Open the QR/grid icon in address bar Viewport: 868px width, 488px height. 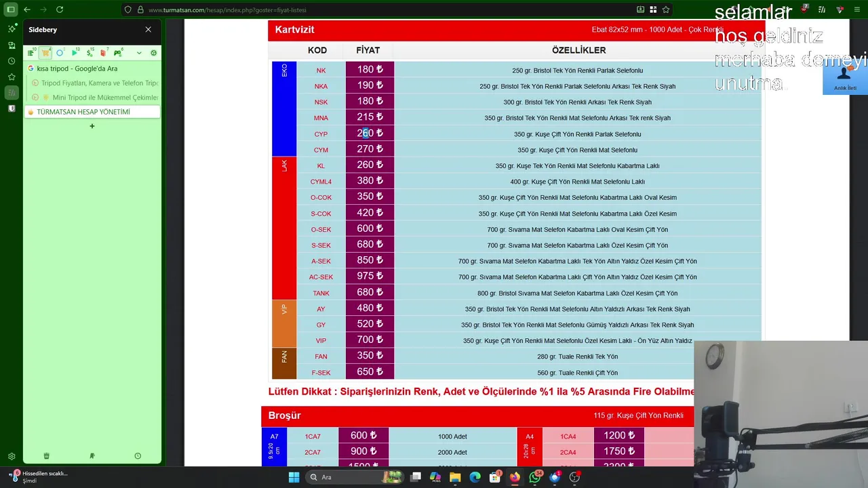(x=653, y=9)
